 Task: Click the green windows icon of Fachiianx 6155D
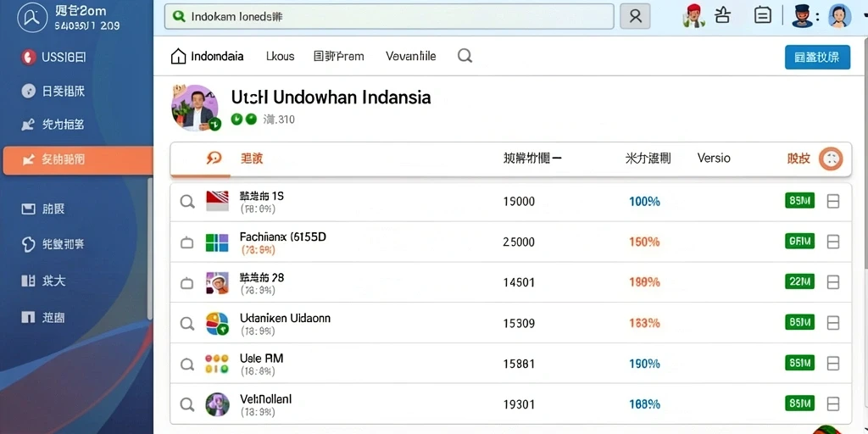(x=217, y=242)
